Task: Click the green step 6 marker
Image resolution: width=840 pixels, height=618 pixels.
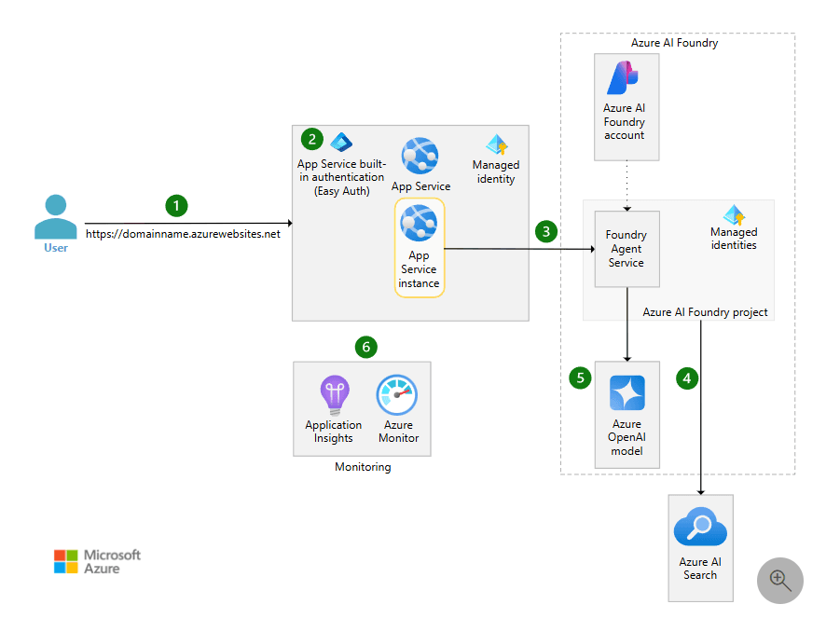Action: pos(366,347)
